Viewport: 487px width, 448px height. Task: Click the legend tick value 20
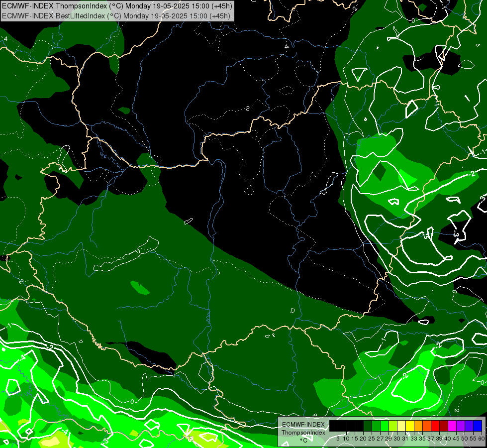(x=363, y=439)
